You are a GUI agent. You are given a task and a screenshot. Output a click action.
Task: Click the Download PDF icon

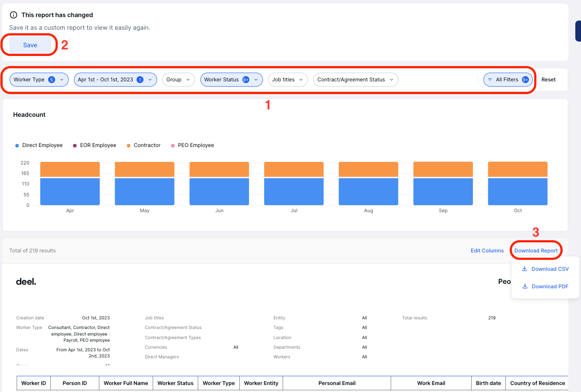coord(525,286)
